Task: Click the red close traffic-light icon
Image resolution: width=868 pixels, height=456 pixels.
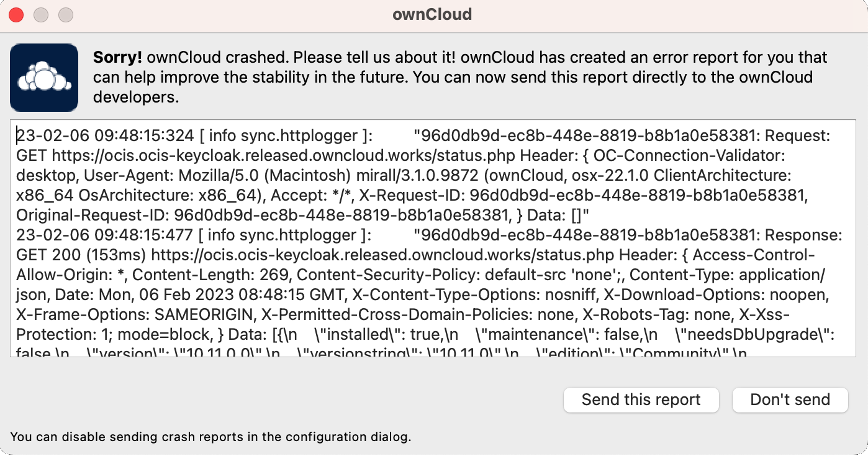Action: [16, 14]
